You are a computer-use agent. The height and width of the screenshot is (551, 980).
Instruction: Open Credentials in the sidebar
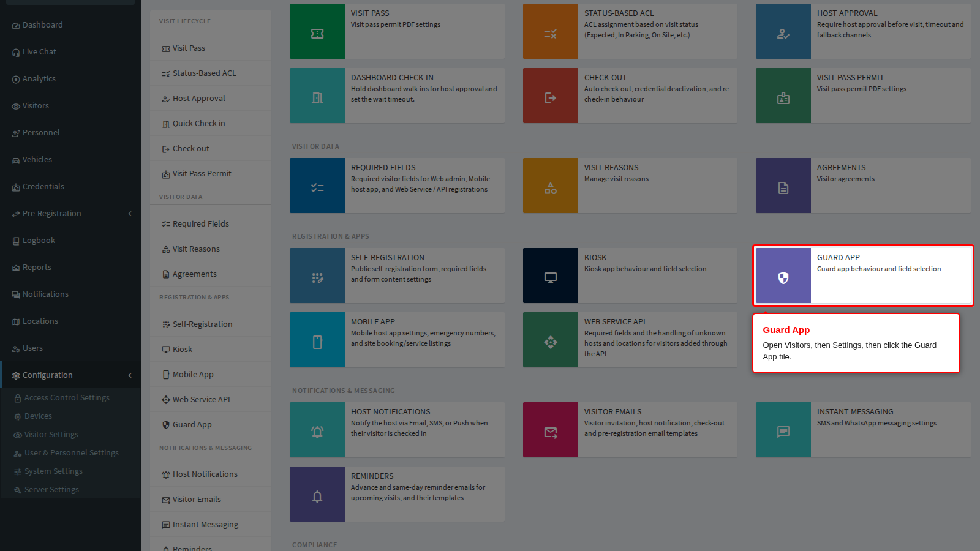click(x=70, y=187)
